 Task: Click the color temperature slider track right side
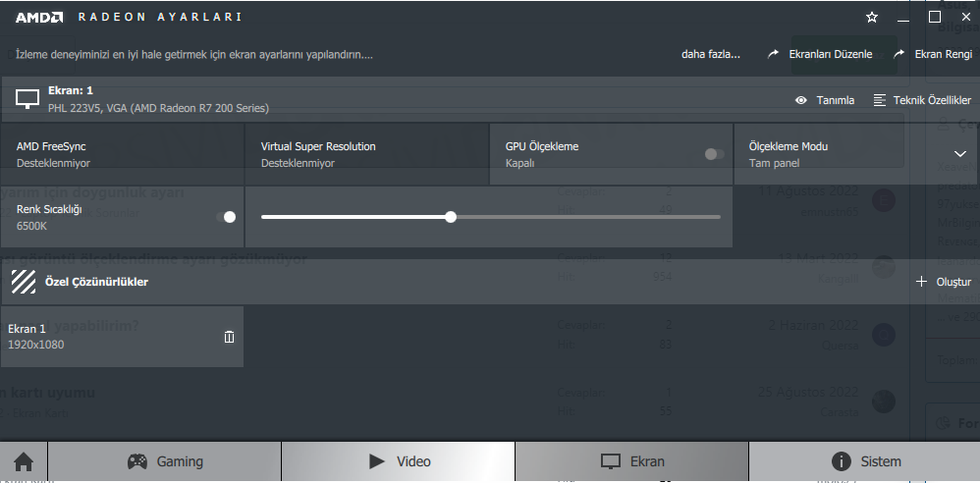(587, 217)
